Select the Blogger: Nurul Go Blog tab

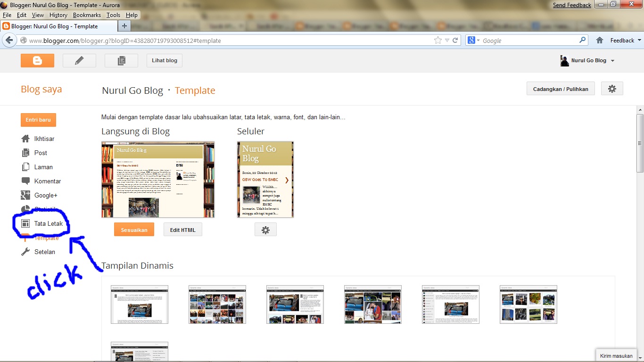pos(58,26)
